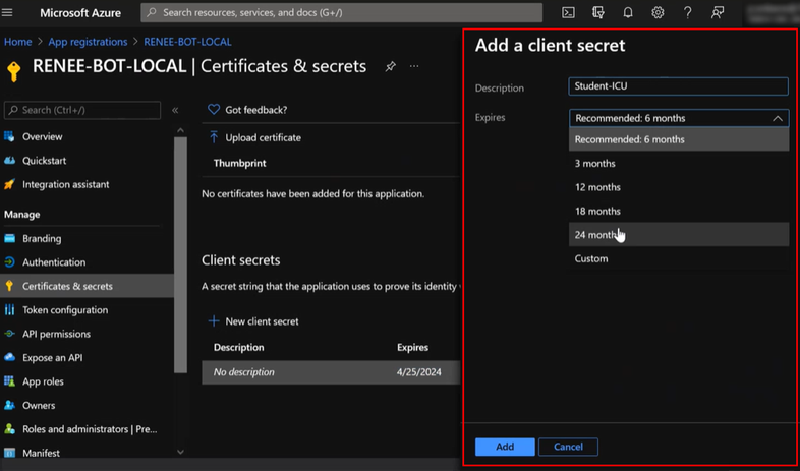Open RENEE-BOT-LOCAL breadcrumb link
This screenshot has height=471, width=800.
point(188,42)
